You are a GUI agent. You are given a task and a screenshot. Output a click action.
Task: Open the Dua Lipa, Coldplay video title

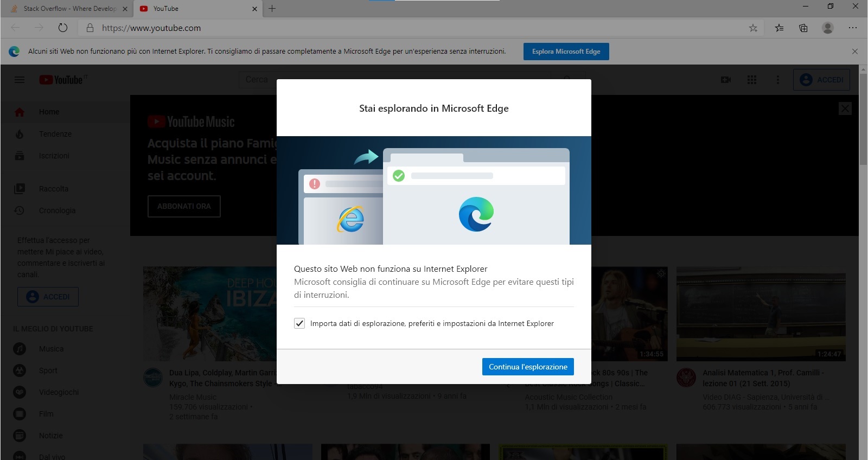click(x=222, y=378)
